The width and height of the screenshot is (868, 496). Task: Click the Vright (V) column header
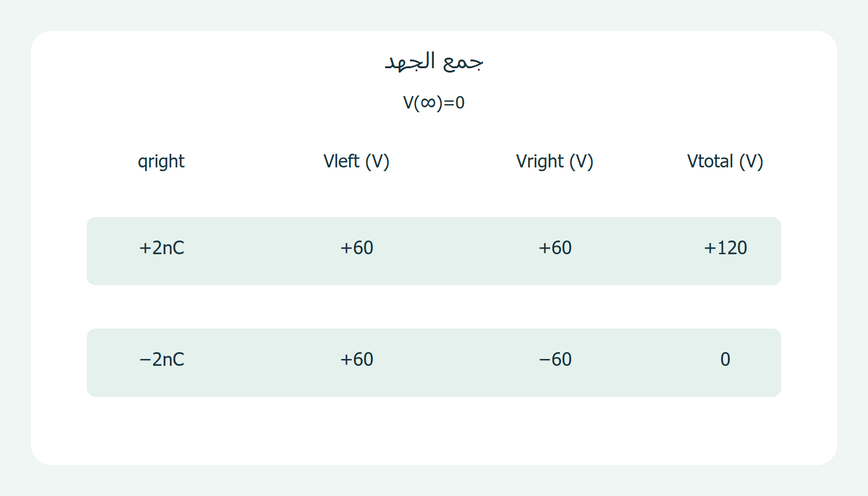click(x=555, y=161)
